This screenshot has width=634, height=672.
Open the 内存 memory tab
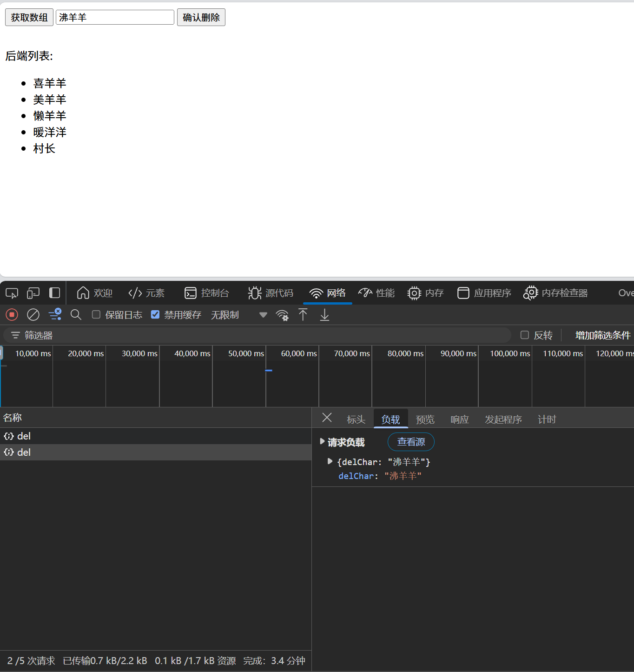(426, 293)
